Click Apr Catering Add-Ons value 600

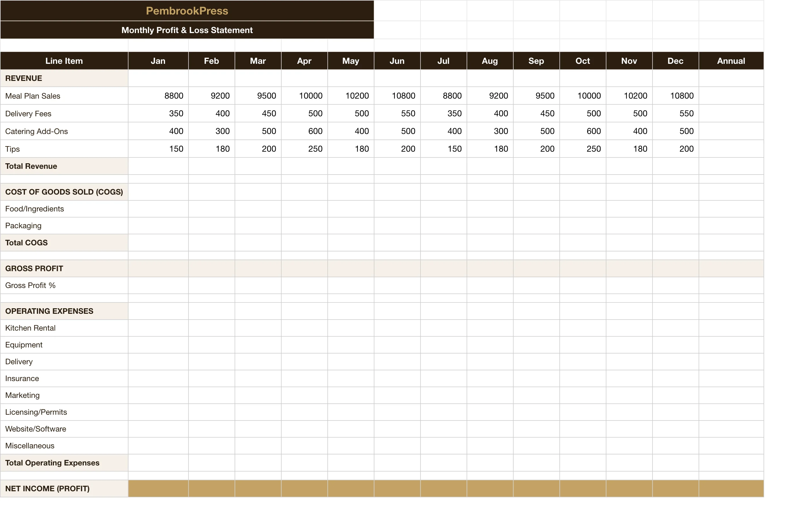[304, 131]
